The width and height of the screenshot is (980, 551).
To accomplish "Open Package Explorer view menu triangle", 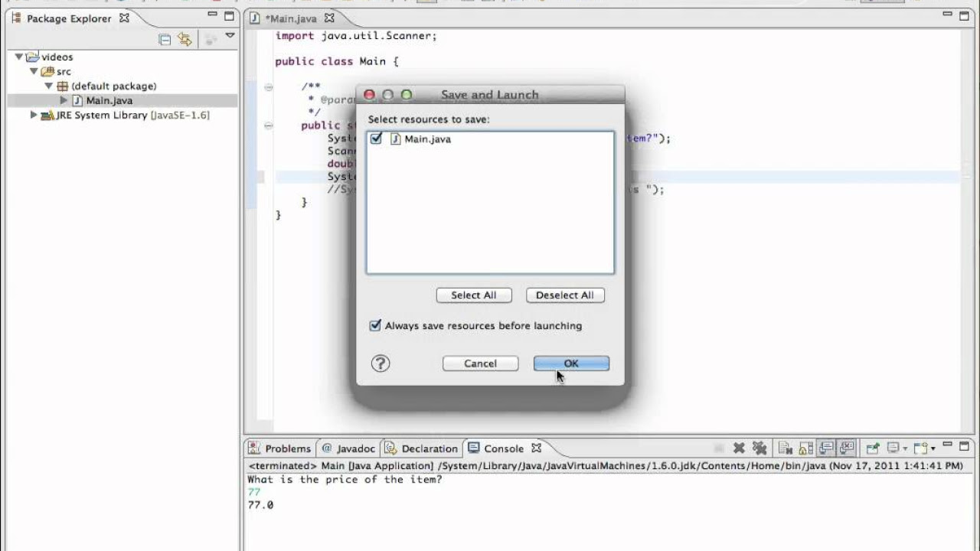I will (230, 35).
